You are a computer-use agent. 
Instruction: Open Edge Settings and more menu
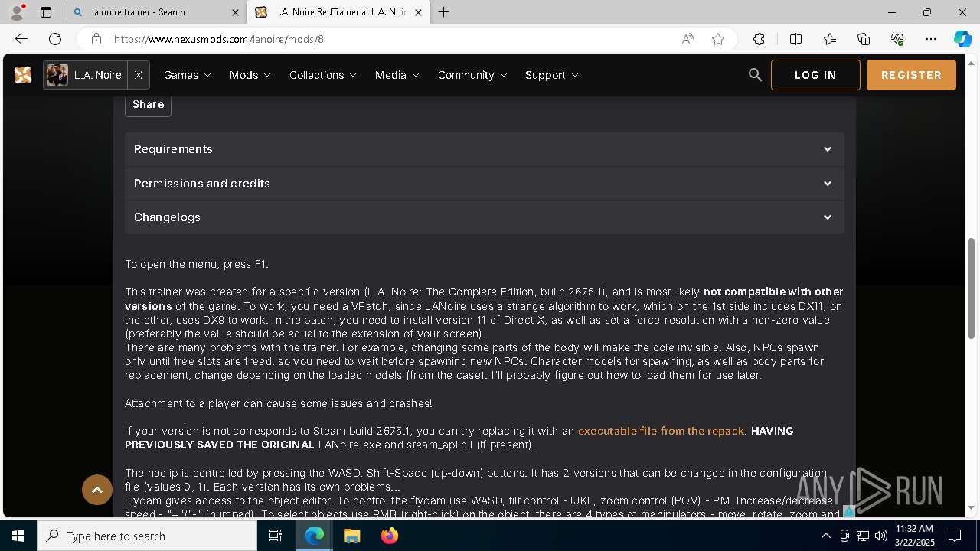click(x=931, y=39)
